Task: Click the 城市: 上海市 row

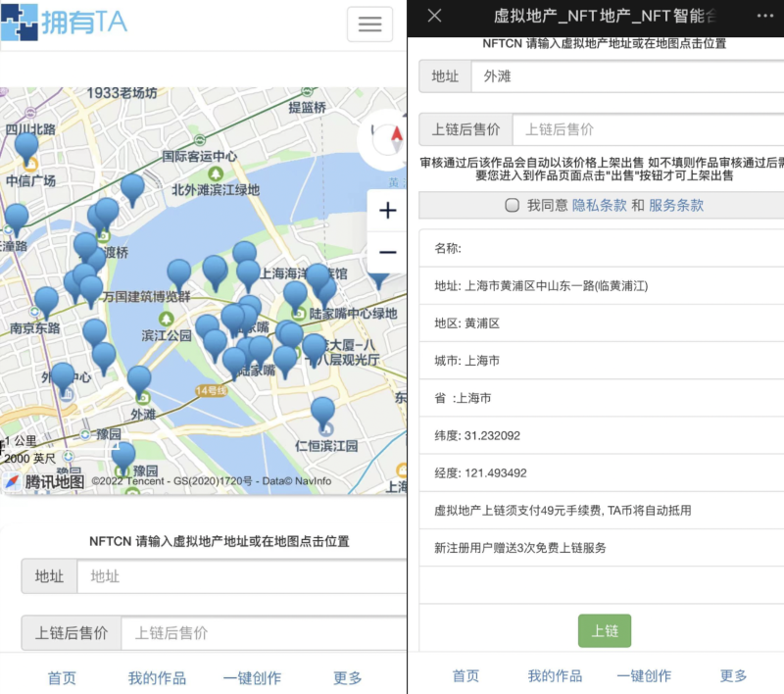Action: point(602,361)
